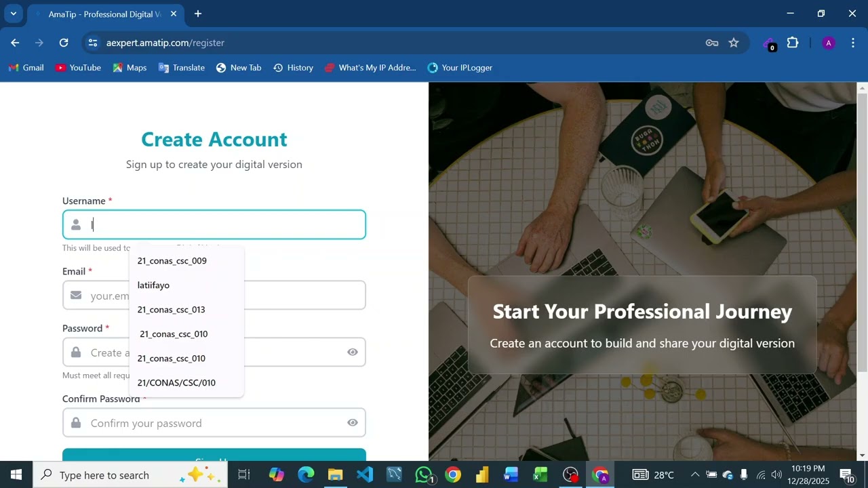Focus the Email input field
This screenshot has height=488, width=868.
click(x=214, y=296)
